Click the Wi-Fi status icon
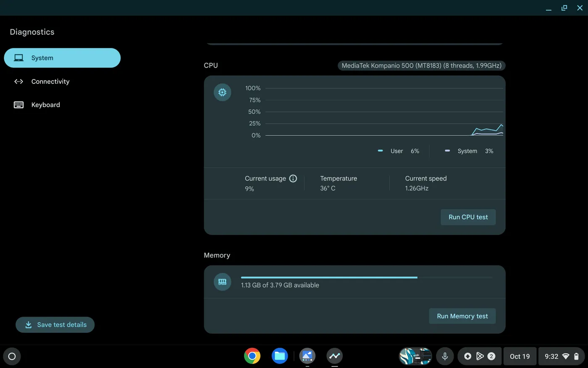Image resolution: width=588 pixels, height=368 pixels. coord(566,356)
